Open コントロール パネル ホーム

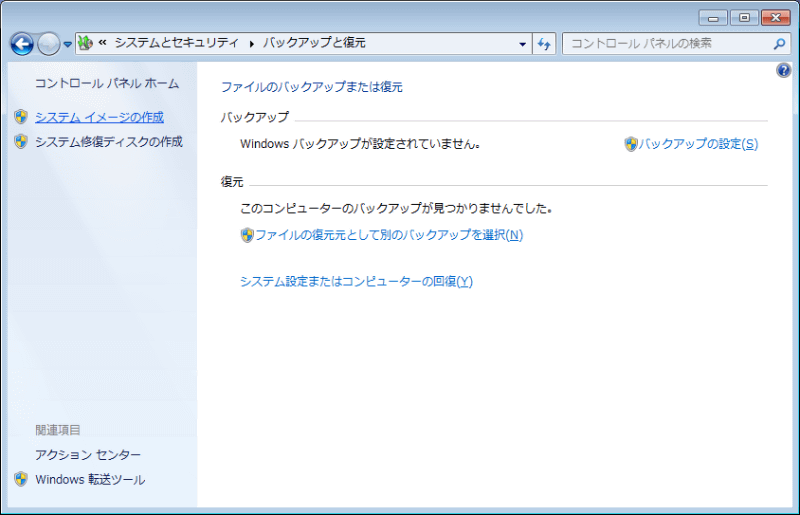coord(107,83)
